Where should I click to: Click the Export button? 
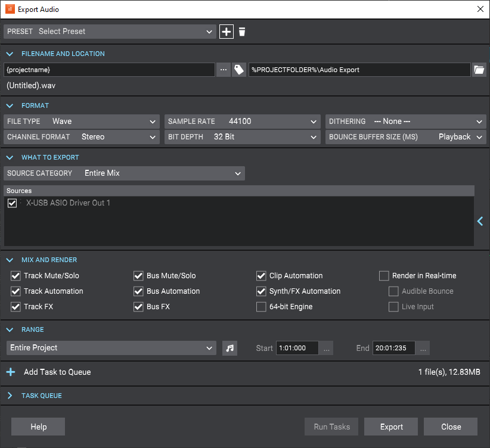click(x=391, y=427)
